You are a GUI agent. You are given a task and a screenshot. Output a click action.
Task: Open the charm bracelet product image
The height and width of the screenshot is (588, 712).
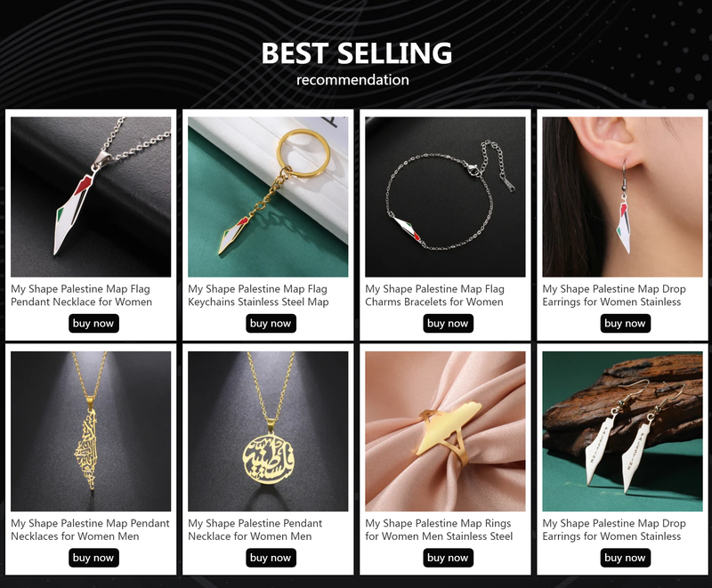point(445,197)
